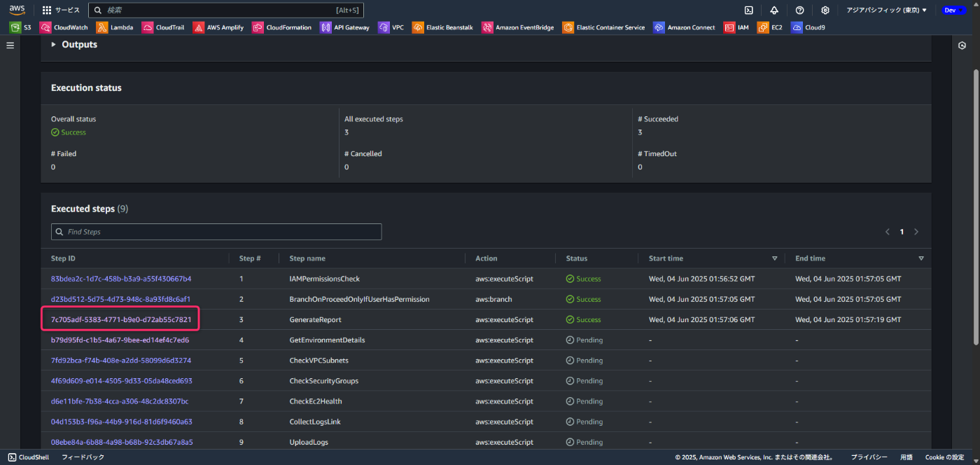Click the Find Steps search field

click(x=216, y=232)
